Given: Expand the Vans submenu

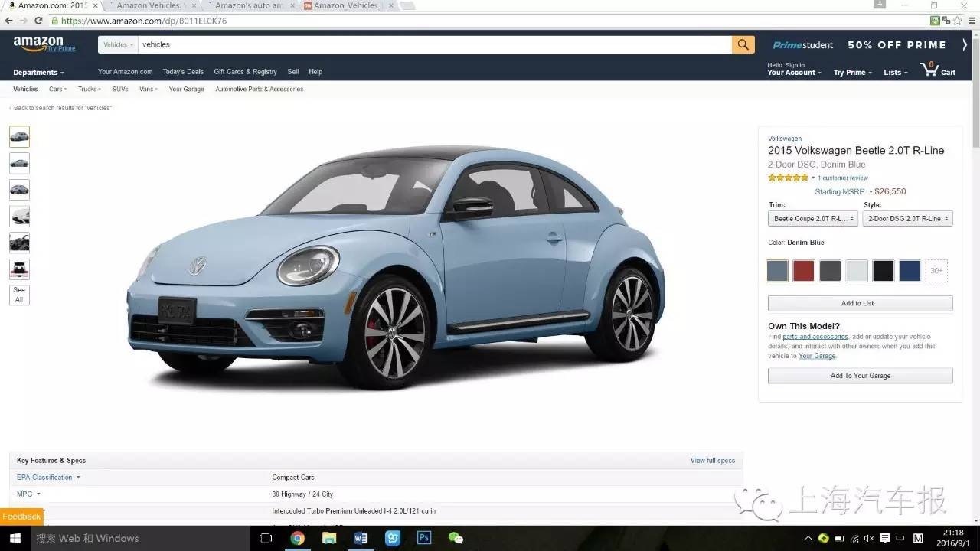Looking at the screenshot, I should tap(148, 90).
